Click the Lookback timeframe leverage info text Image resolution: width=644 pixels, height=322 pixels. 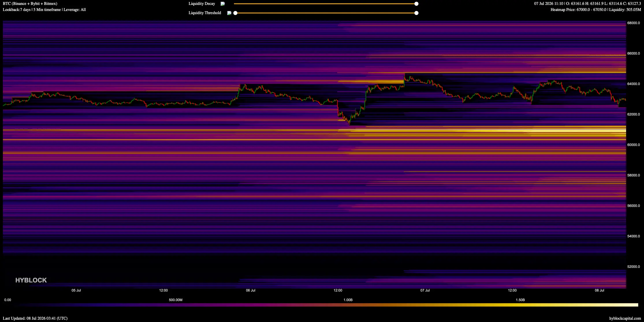coord(44,10)
